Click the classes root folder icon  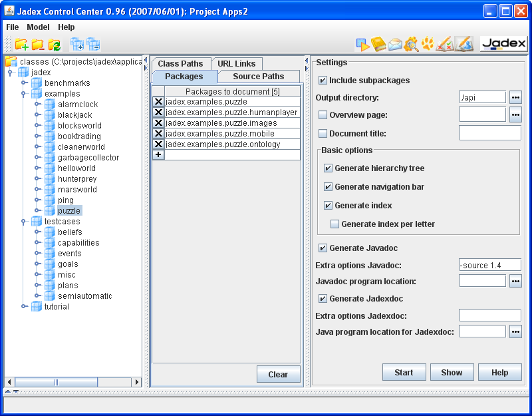11,61
